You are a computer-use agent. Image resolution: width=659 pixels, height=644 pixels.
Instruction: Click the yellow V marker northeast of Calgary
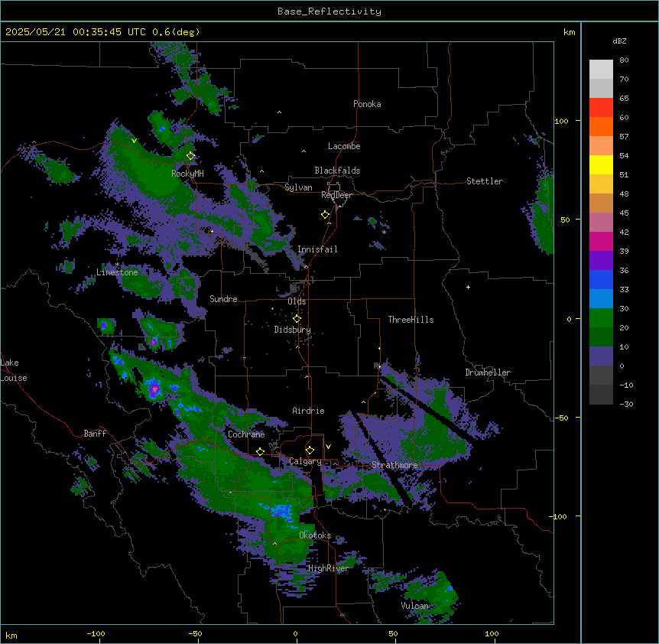click(x=328, y=447)
